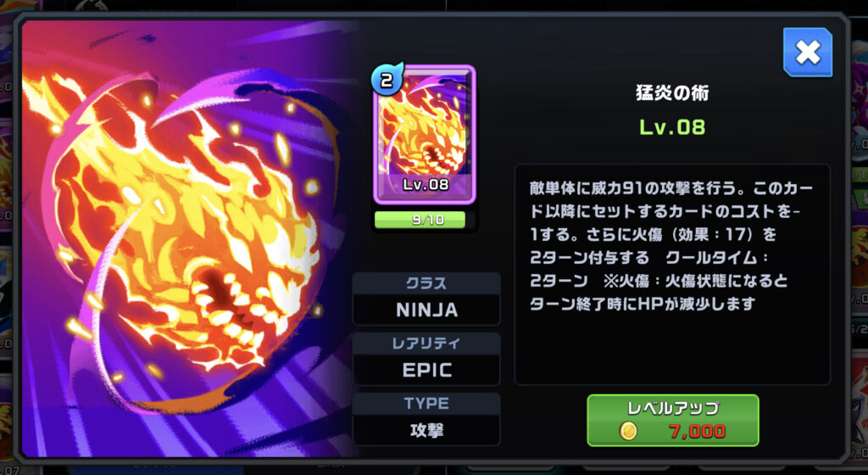This screenshot has width=868, height=475.
Task: Select the NINJA class value
Action: pos(427,310)
